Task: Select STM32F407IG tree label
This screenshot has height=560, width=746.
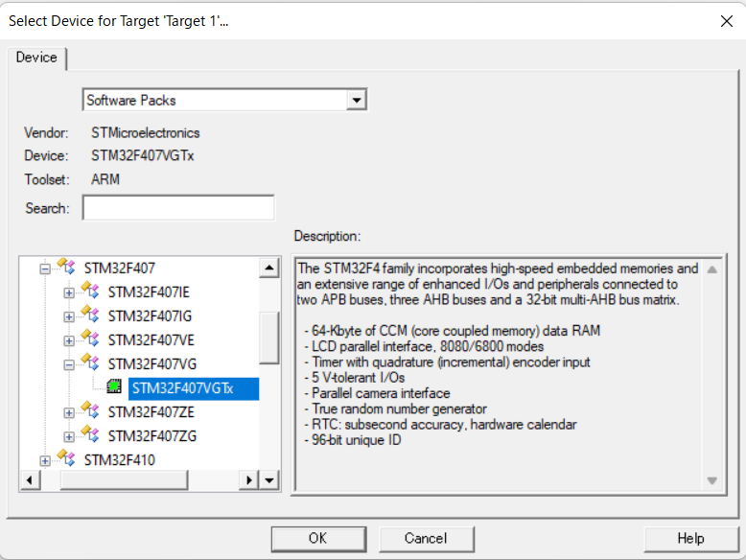Action: pyautogui.click(x=150, y=316)
